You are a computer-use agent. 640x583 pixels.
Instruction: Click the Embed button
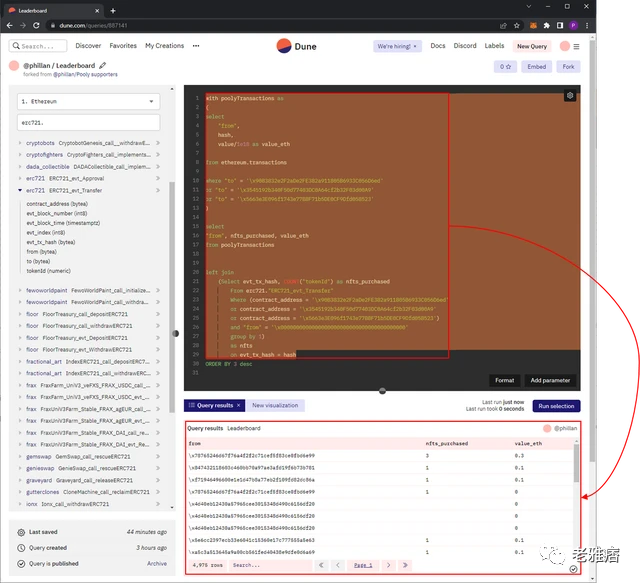(536, 67)
